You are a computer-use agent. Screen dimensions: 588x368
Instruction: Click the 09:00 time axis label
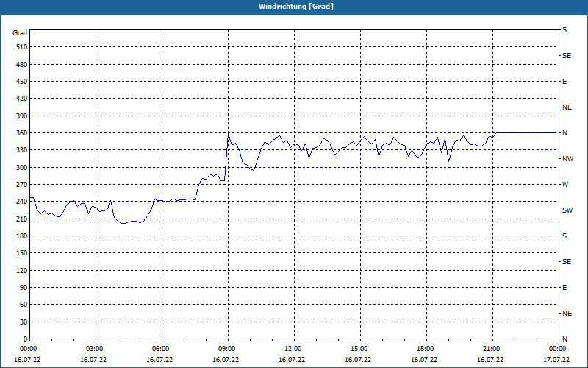click(x=227, y=349)
